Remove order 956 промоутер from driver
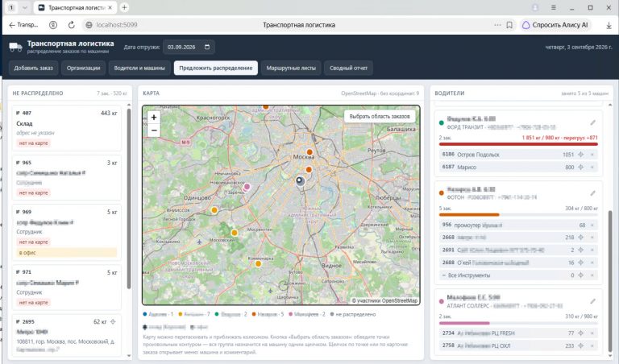 pyautogui.click(x=592, y=225)
